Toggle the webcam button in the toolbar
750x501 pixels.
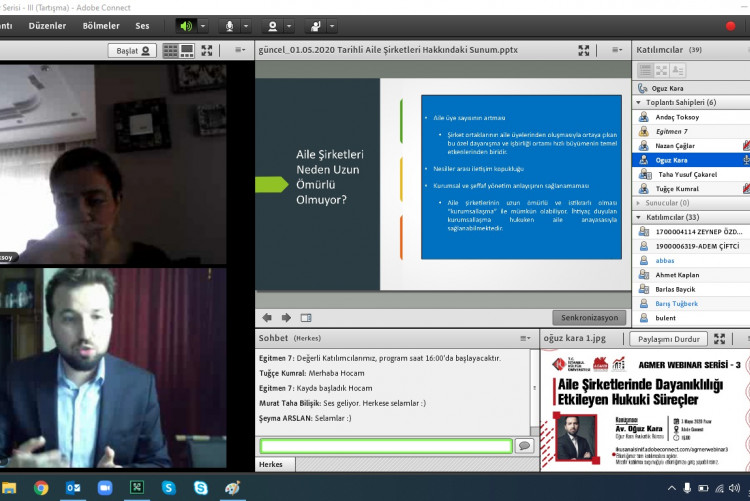272,26
